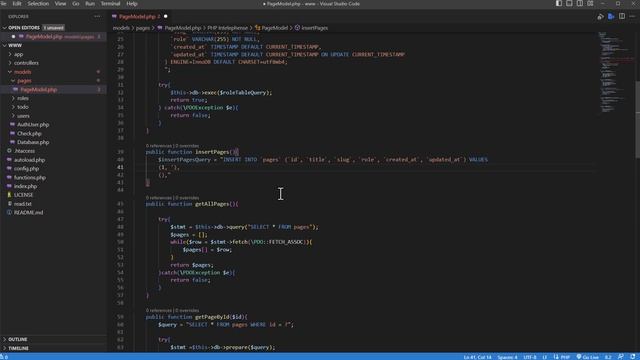Image resolution: width=640 pixels, height=360 pixels.
Task: Open the editor More Actions ellipsis
Action: (632, 16)
